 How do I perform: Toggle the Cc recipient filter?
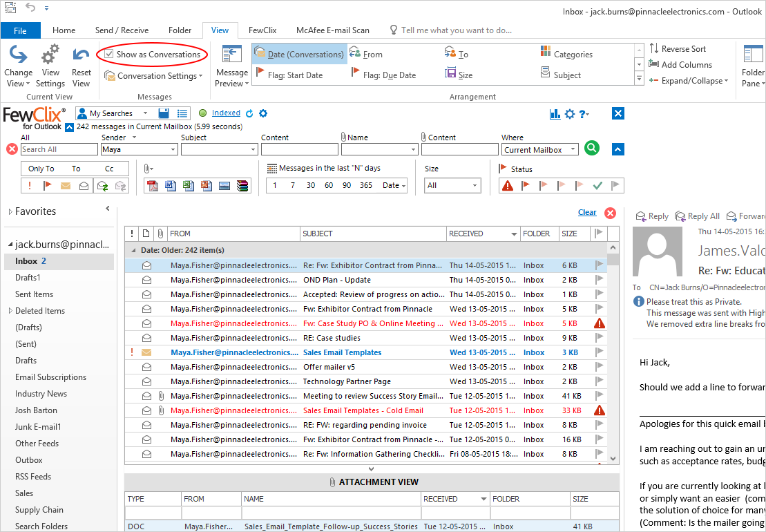109,169
